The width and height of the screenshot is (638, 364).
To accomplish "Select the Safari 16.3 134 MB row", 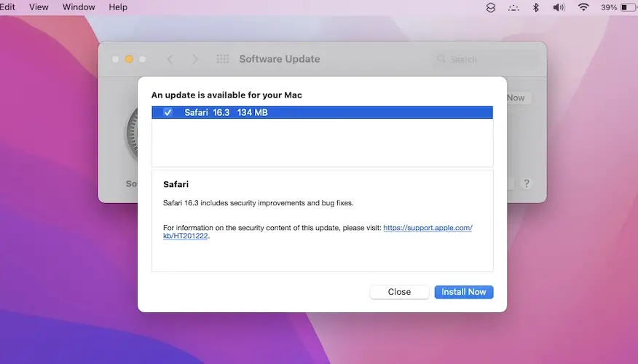I will 328,112.
